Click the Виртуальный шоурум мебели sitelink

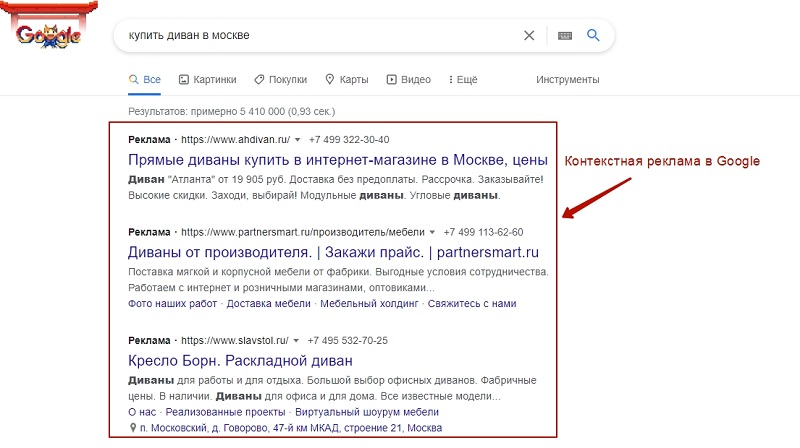pyautogui.click(x=367, y=412)
